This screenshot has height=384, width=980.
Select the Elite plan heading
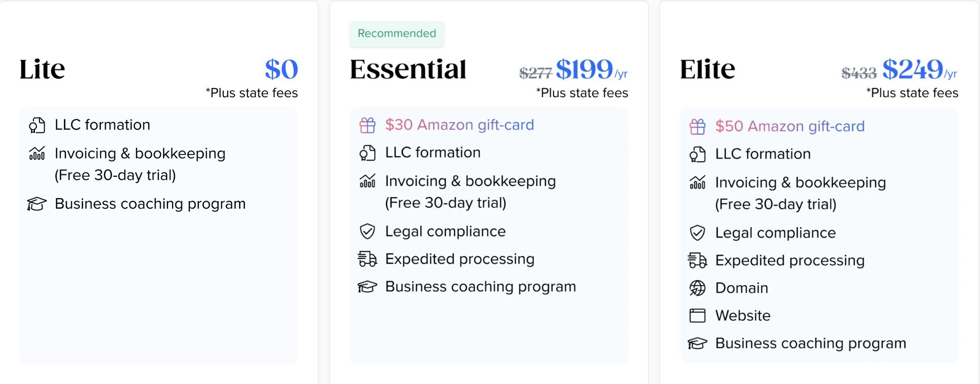click(707, 69)
